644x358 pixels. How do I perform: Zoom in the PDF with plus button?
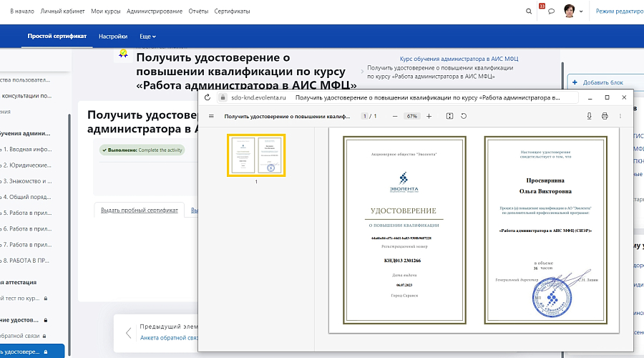click(x=429, y=116)
